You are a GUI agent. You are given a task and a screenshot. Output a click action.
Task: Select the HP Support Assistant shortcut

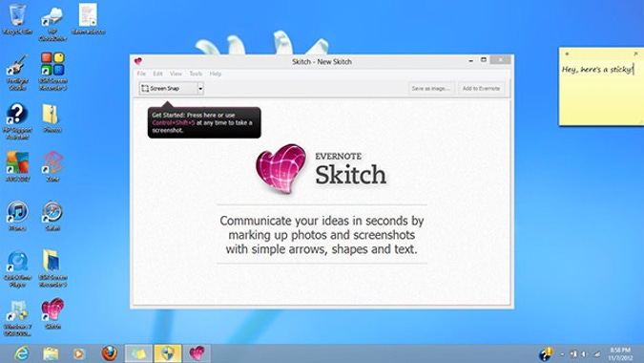coord(17,121)
